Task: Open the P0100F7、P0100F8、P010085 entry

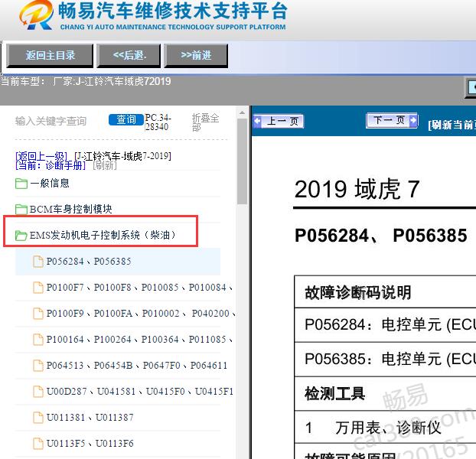Action: pyautogui.click(x=139, y=288)
